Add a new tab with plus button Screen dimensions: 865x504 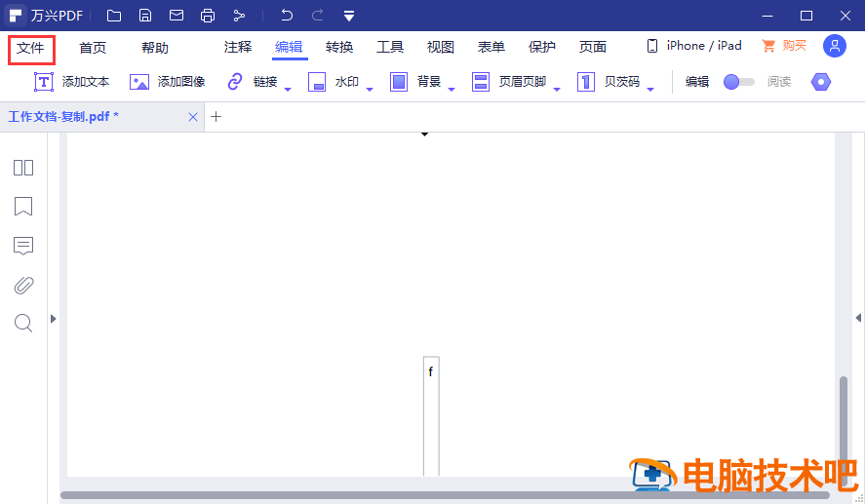[216, 117]
